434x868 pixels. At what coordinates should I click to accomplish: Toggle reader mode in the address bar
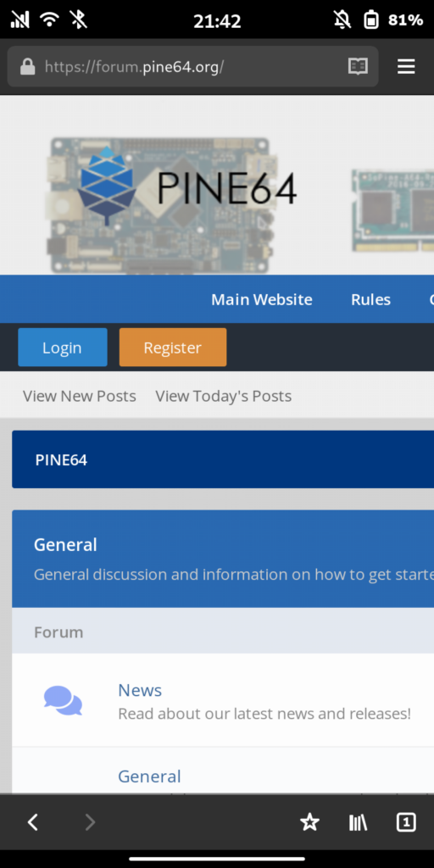(x=358, y=67)
